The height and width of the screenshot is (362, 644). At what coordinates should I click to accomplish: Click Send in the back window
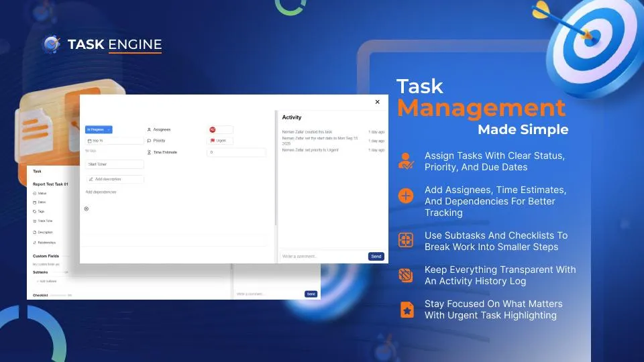coord(311,294)
